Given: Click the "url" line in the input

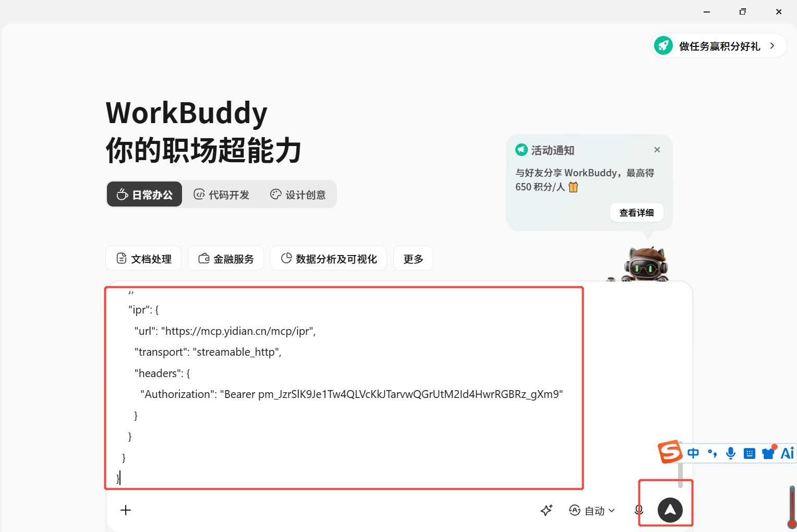Looking at the screenshot, I should [225, 331].
